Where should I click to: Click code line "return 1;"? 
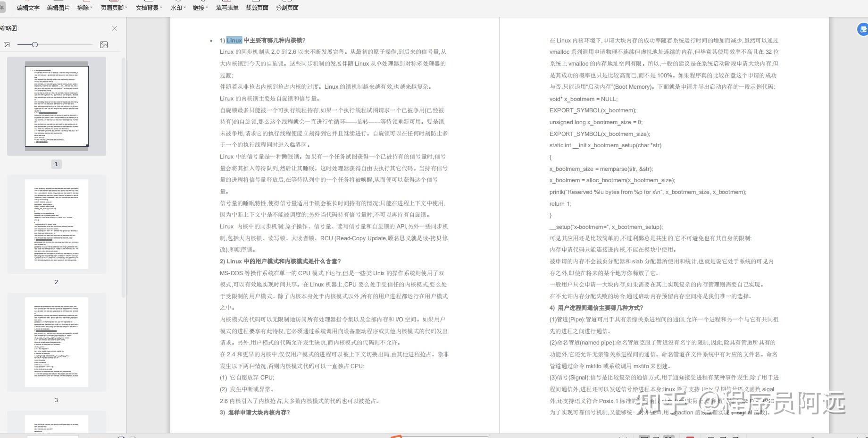point(560,203)
